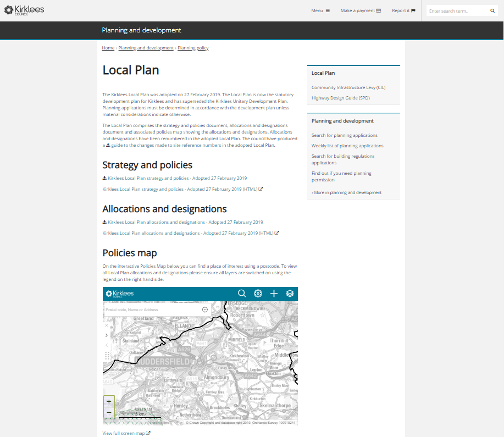
Task: Close the map side panel X icon
Action: coord(107,325)
